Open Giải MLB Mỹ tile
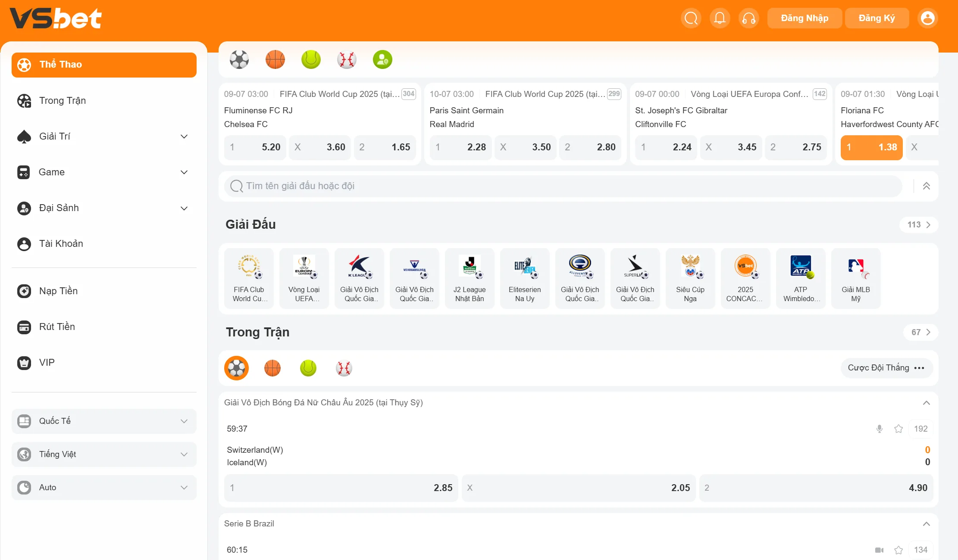958x560 pixels. tap(856, 278)
